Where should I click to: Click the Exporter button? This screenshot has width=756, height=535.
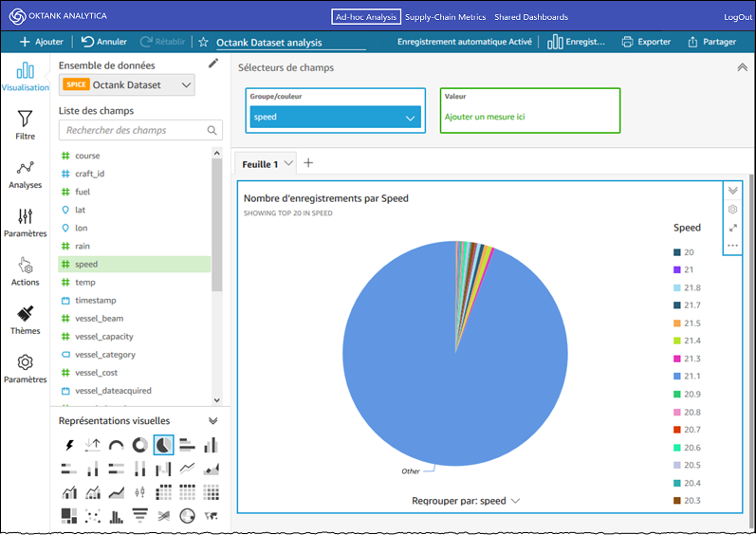pos(646,42)
